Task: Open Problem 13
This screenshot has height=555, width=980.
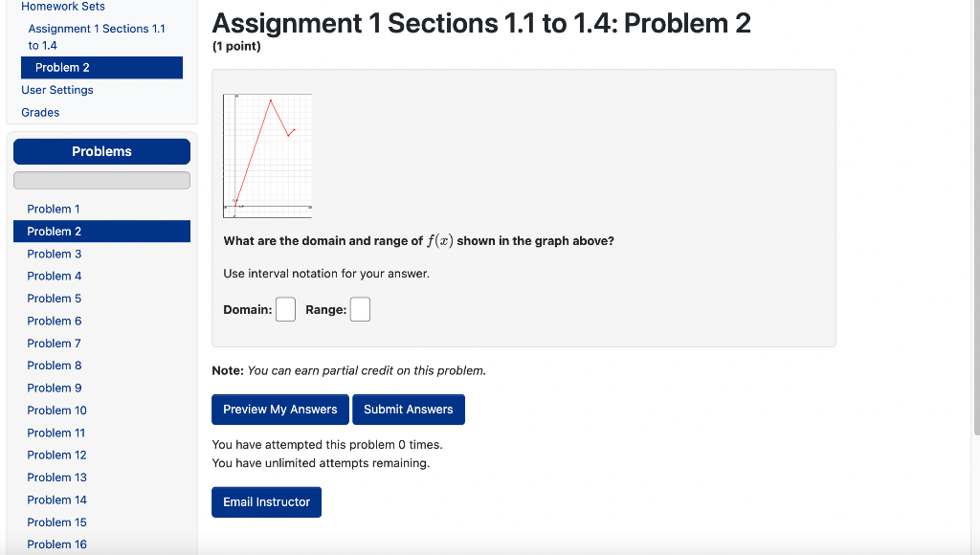Action: coord(56,477)
